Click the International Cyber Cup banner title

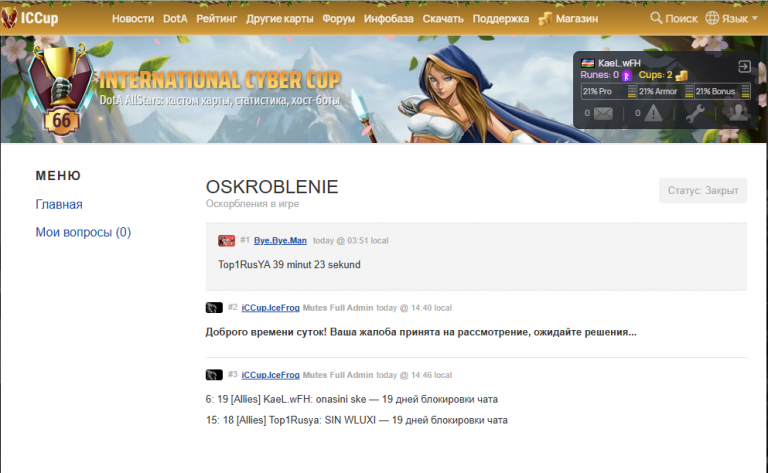click(220, 80)
